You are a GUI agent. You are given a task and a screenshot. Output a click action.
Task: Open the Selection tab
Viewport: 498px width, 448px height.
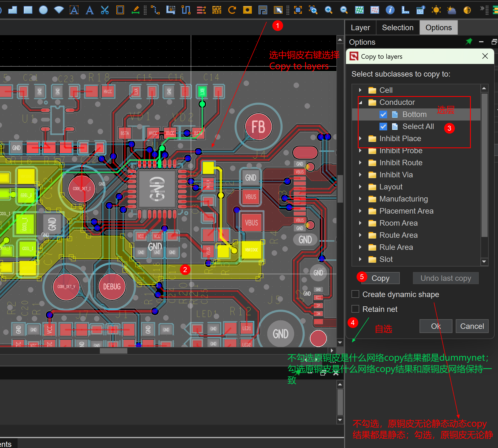397,28
